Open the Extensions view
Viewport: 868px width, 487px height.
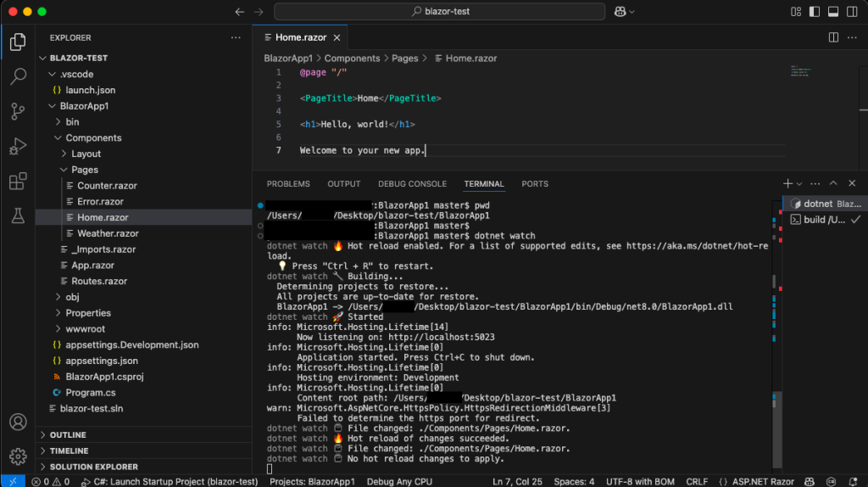18,182
